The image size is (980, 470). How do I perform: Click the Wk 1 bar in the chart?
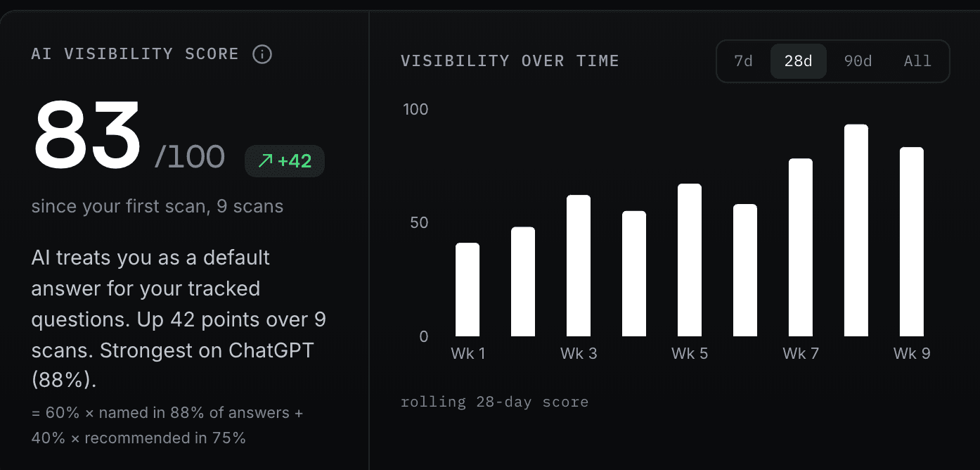click(x=468, y=290)
